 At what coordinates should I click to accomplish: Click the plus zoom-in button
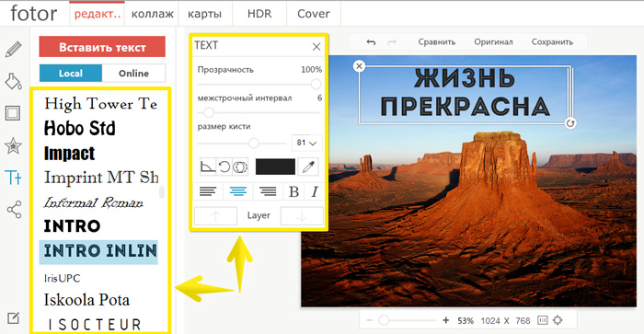[445, 320]
